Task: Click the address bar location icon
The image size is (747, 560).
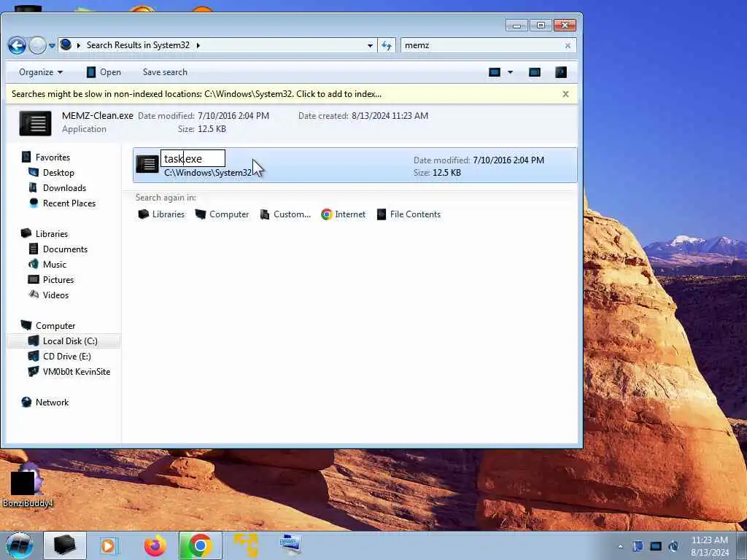Action: (x=66, y=44)
